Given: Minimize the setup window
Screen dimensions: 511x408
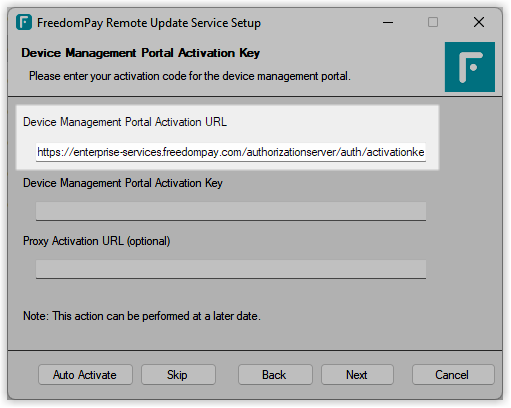Looking at the screenshot, I should [x=388, y=23].
